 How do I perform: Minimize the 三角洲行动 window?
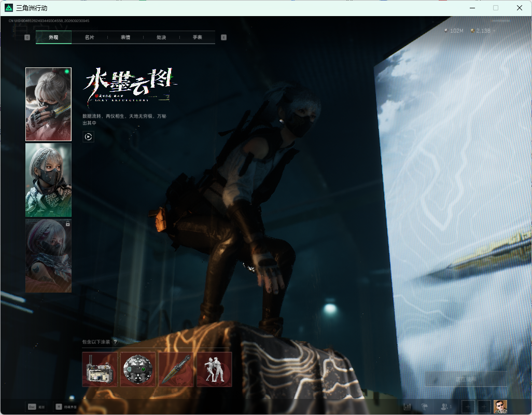[472, 8]
